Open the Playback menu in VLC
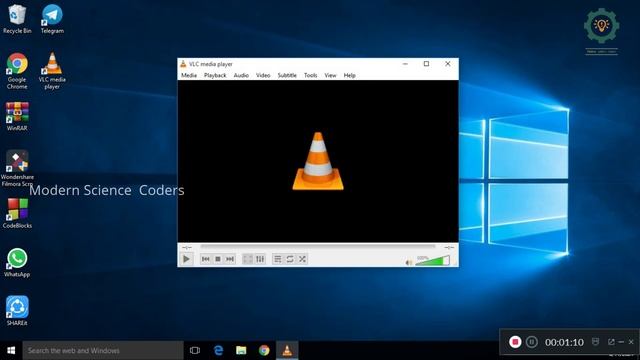Viewport: 640px width, 360px height. click(x=215, y=75)
